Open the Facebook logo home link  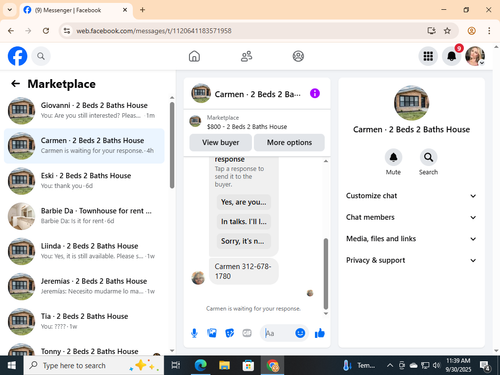pos(17,56)
